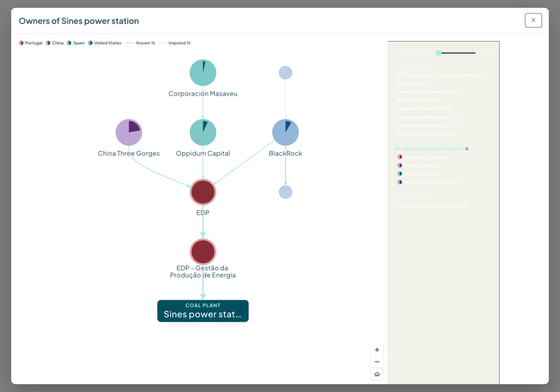560x392 pixels.
Task: Open the Sines power station coal plant box
Action: coord(203,311)
